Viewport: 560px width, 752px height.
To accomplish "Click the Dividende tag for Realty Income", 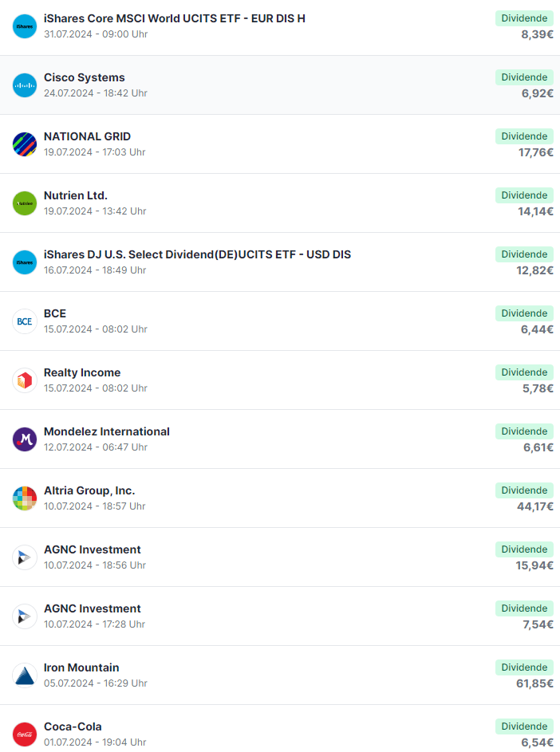I will pos(524,372).
